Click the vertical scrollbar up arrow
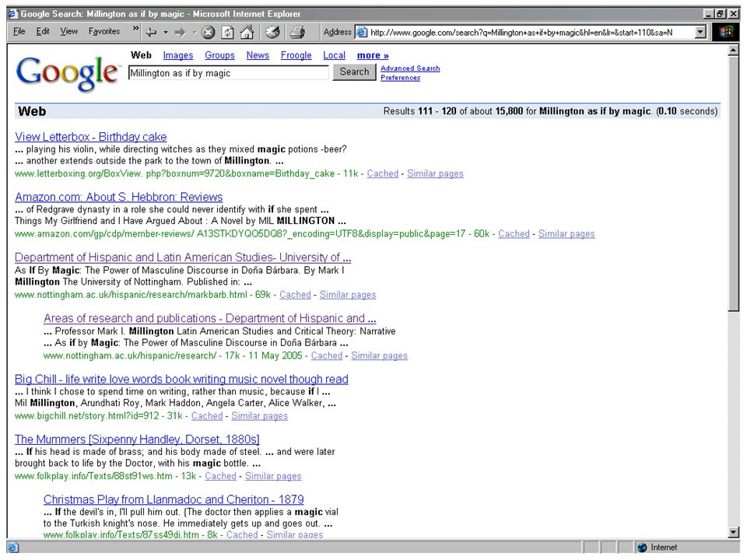 (734, 50)
